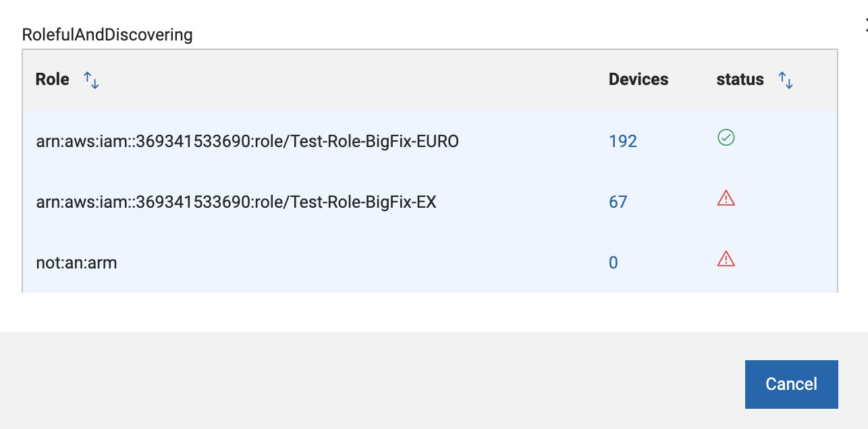The width and height of the screenshot is (868, 429).
Task: Select the Test-Role-BigFix-EURO role ARN
Action: [247, 141]
